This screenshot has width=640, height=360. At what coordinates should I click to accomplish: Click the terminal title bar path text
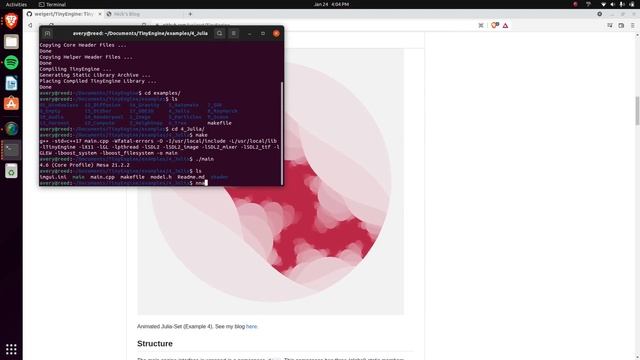click(140, 33)
